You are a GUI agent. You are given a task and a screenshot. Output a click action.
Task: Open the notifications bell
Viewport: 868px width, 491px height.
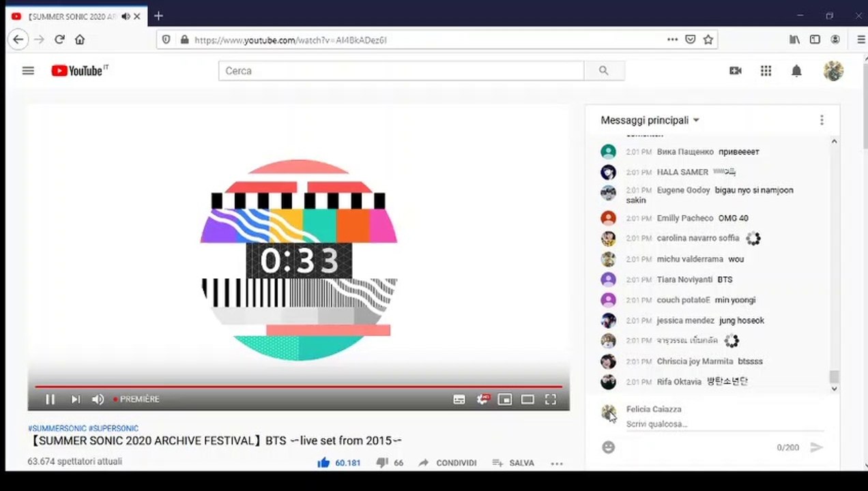click(796, 71)
